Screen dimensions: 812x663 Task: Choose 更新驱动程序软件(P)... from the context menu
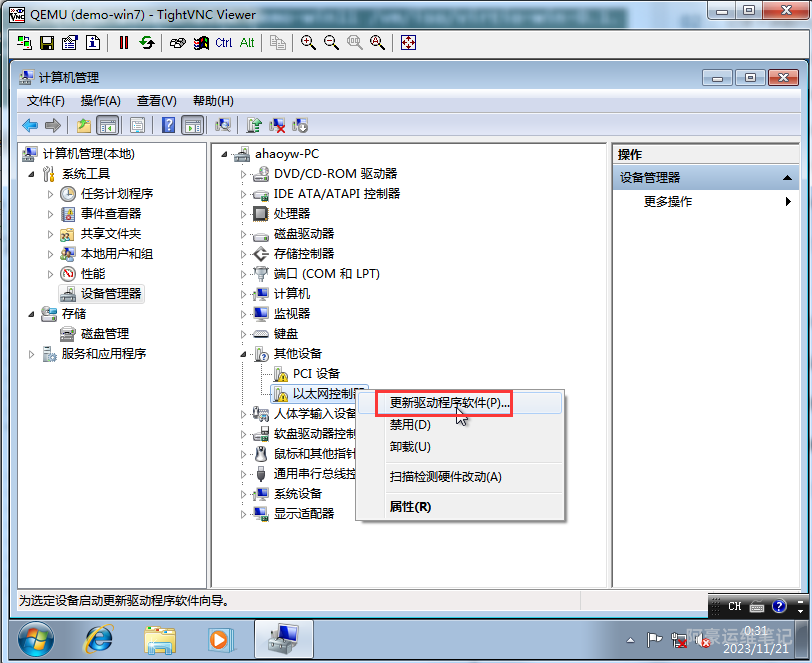coord(449,403)
